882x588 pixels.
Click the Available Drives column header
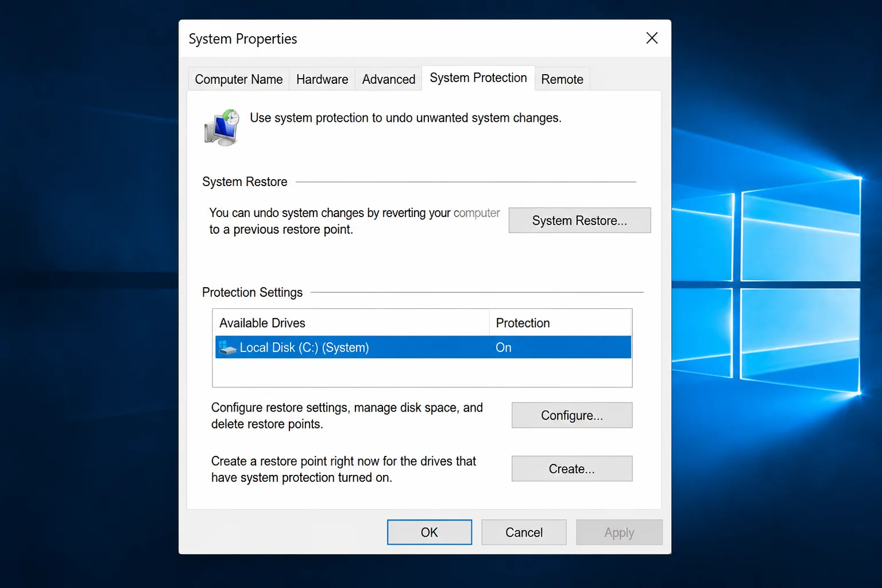351,323
